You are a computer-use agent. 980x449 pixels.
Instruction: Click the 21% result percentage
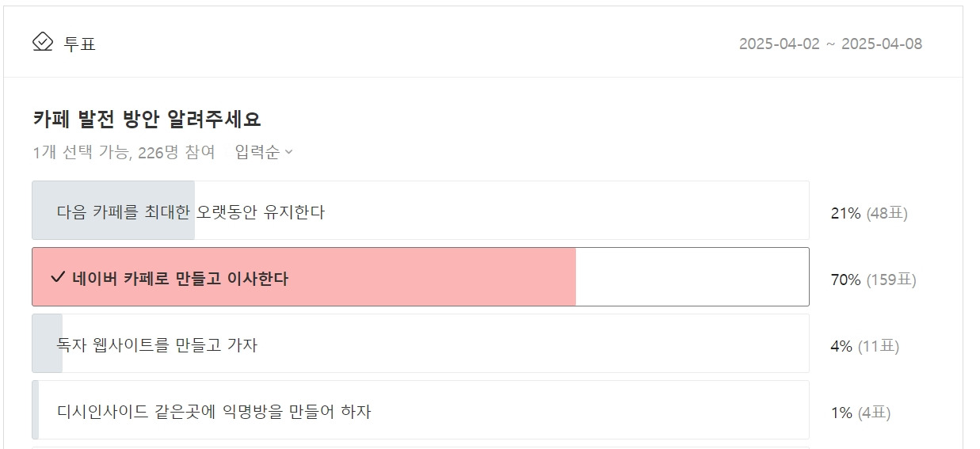pos(845,213)
